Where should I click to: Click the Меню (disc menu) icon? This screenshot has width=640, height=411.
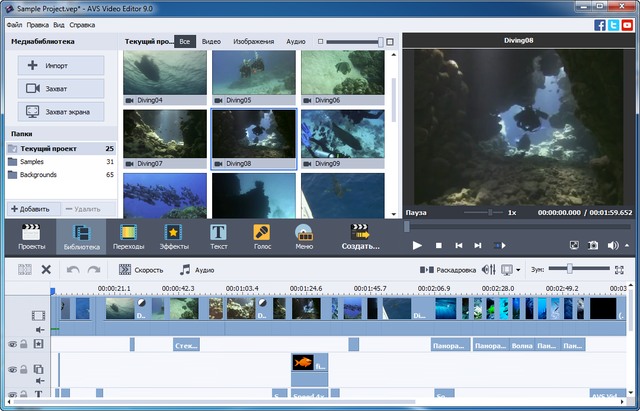click(304, 235)
